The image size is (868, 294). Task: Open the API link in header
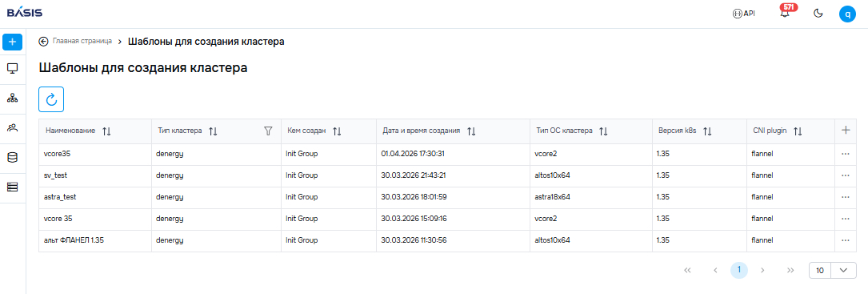[x=743, y=14]
